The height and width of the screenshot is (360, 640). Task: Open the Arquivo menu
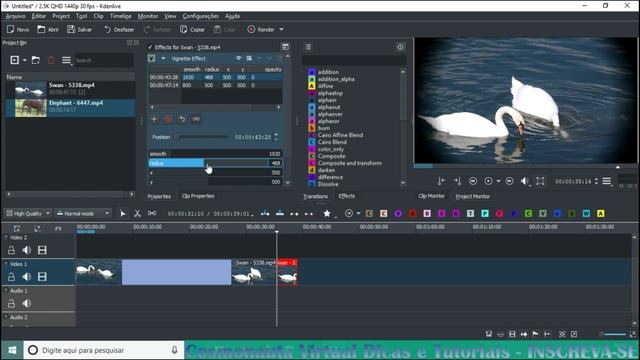point(16,16)
